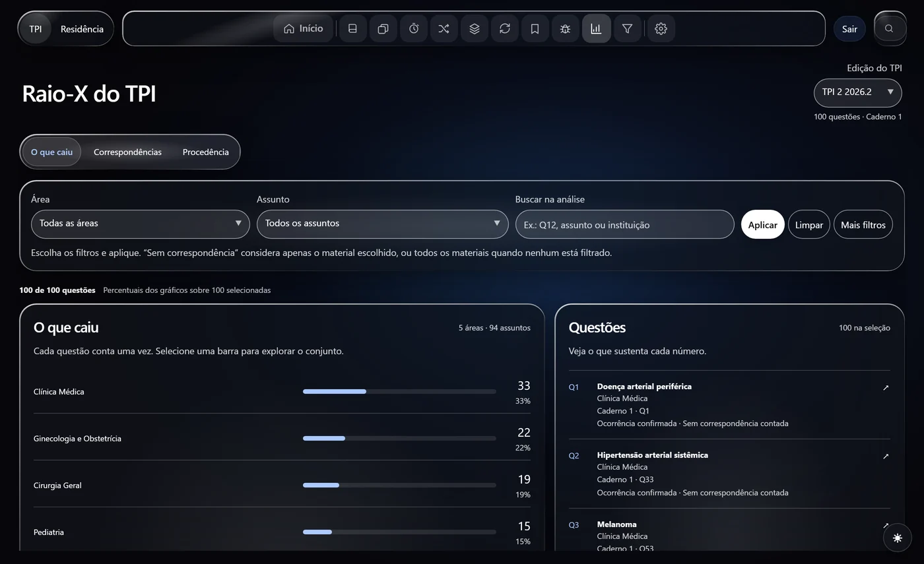
Task: Click the Aplicar button
Action: tap(763, 224)
